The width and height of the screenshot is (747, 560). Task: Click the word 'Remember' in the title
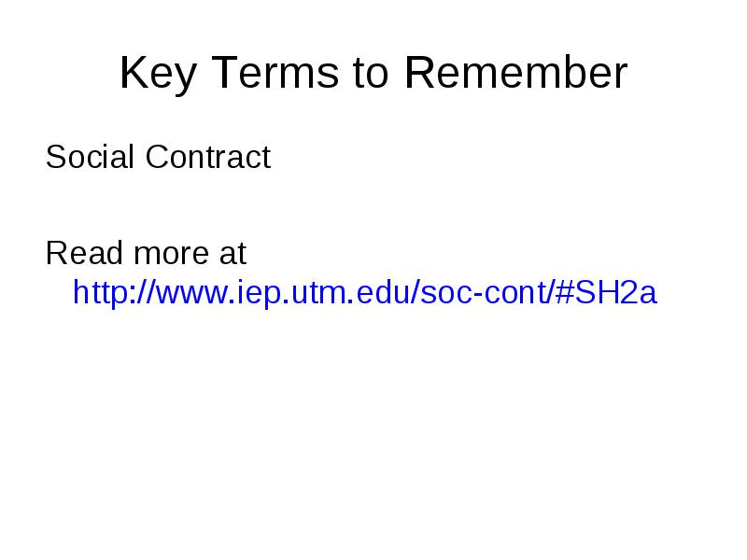516,72
